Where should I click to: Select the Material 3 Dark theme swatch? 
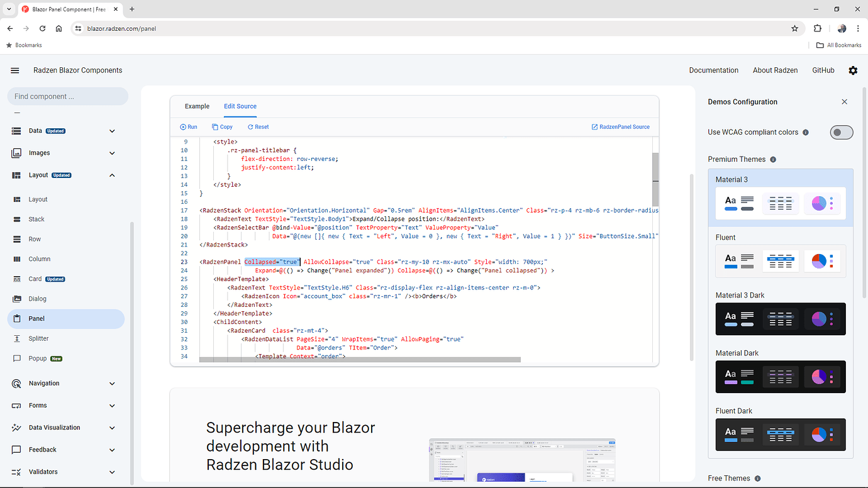(x=780, y=319)
